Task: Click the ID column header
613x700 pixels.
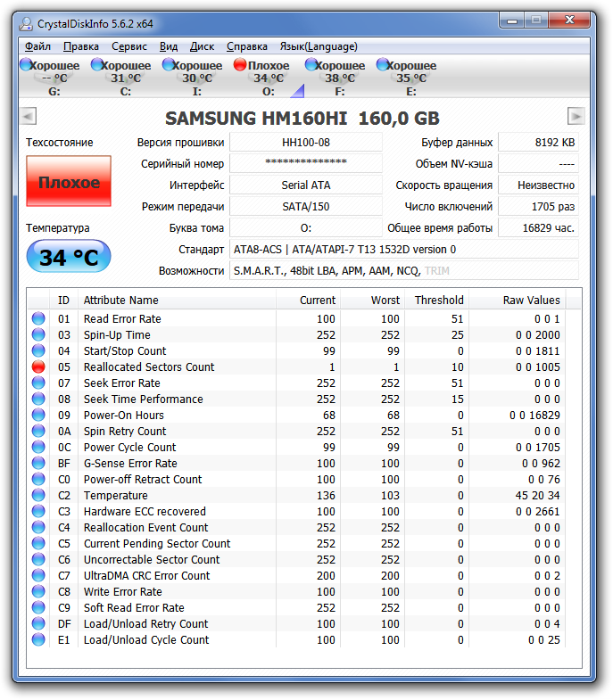Action: click(x=63, y=300)
